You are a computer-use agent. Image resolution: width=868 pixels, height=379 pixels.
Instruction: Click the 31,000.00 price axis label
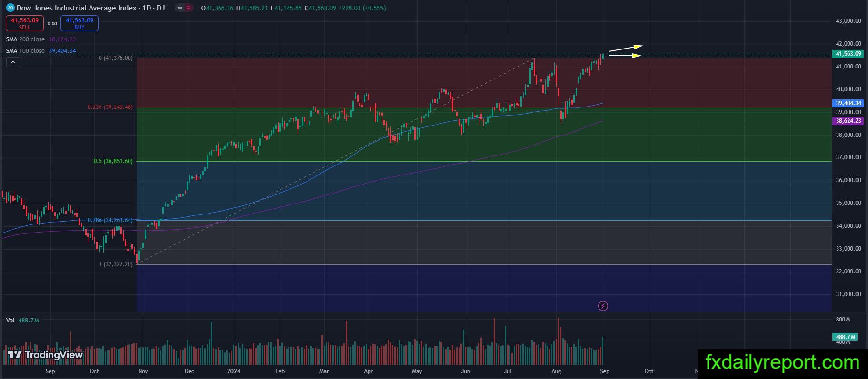tap(848, 294)
